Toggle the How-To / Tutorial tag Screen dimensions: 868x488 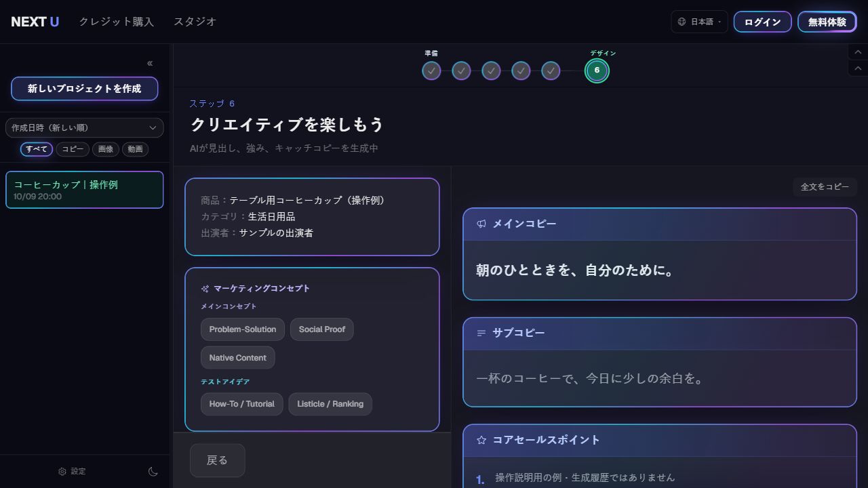[x=241, y=404]
